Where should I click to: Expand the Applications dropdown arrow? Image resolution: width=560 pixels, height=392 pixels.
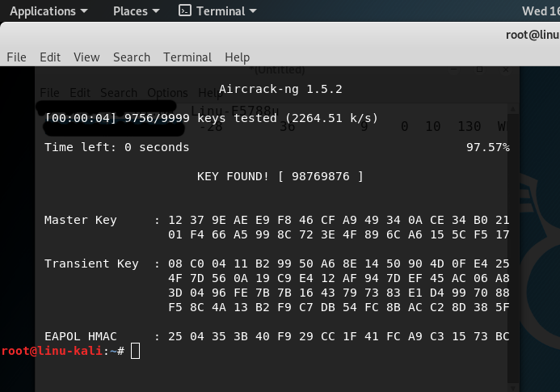click(84, 11)
